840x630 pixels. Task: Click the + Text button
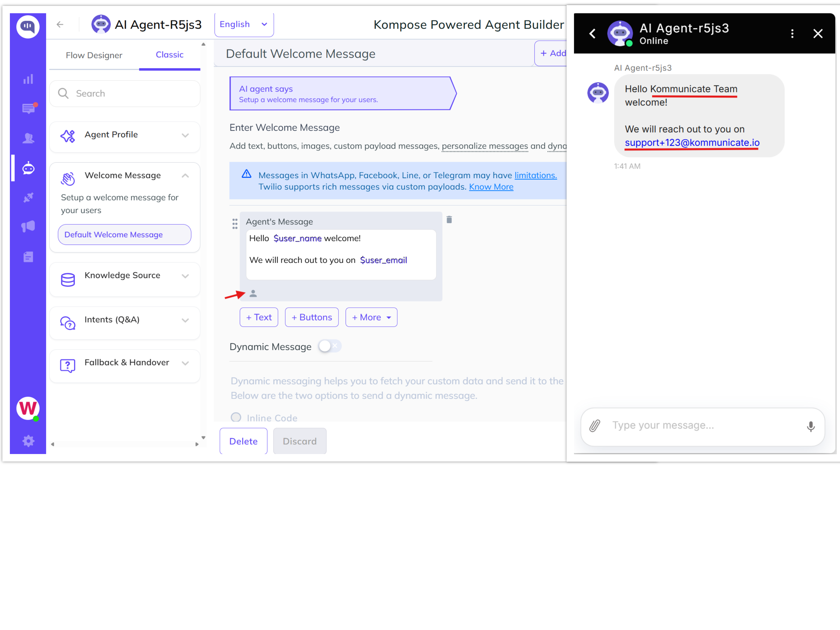259,317
